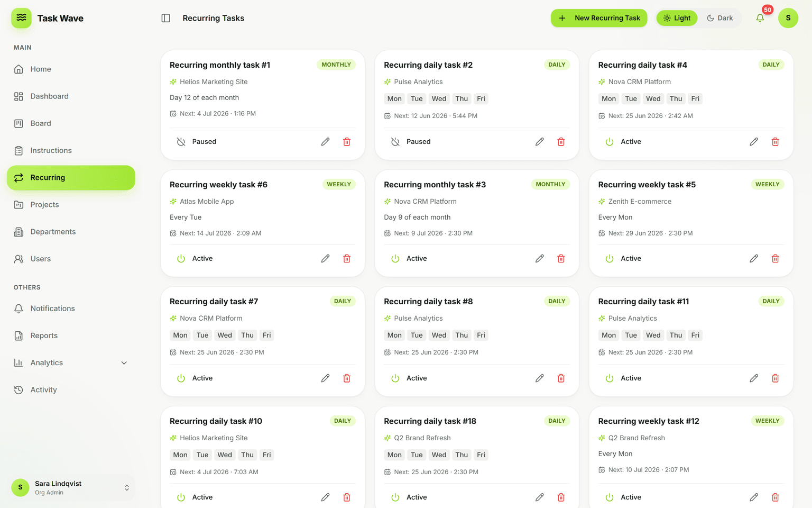The height and width of the screenshot is (508, 812).
Task: Click Fri chip on daily task #11
Action: point(695,335)
